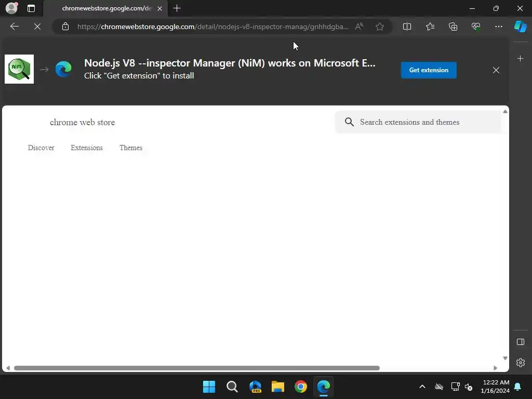Open the notifications bell

tap(518, 387)
